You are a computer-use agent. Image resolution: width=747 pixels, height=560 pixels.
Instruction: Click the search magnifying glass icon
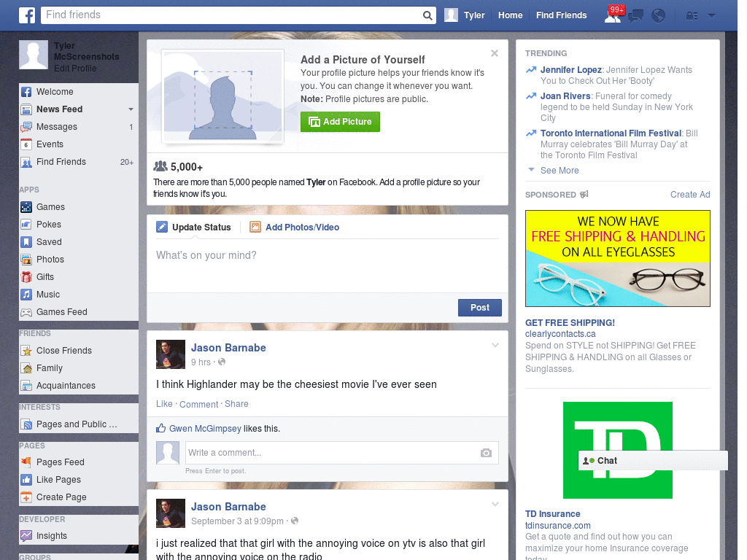(x=427, y=15)
